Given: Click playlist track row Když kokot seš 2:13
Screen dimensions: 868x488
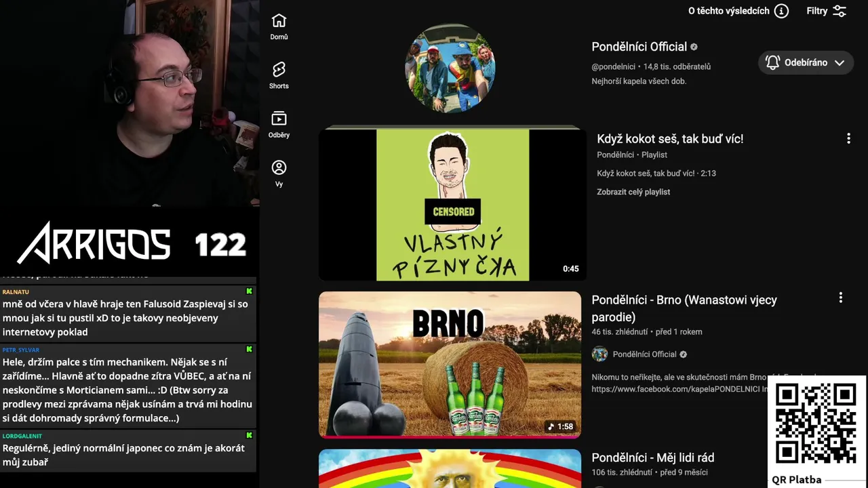Looking at the screenshot, I should click(x=656, y=174).
